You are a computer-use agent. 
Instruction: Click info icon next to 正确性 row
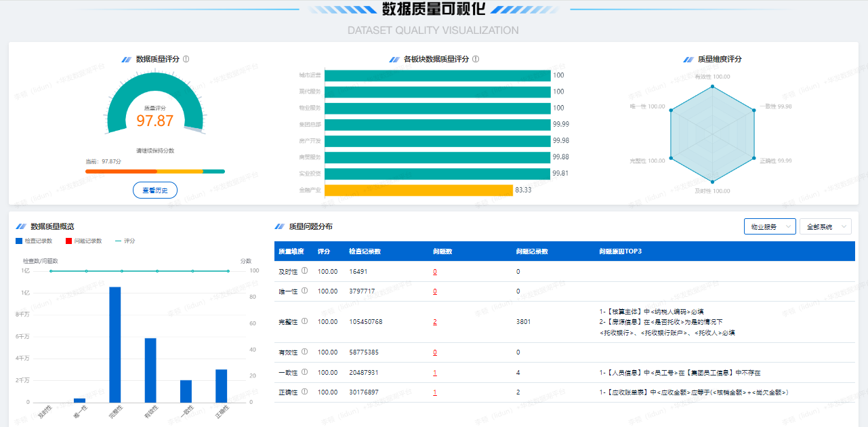(304, 392)
